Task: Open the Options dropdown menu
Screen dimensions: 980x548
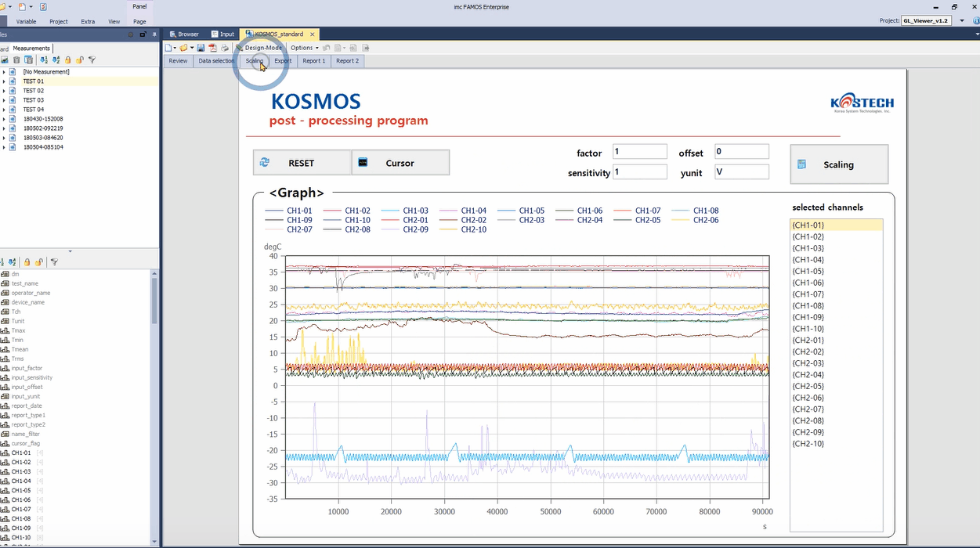Action: 304,48
